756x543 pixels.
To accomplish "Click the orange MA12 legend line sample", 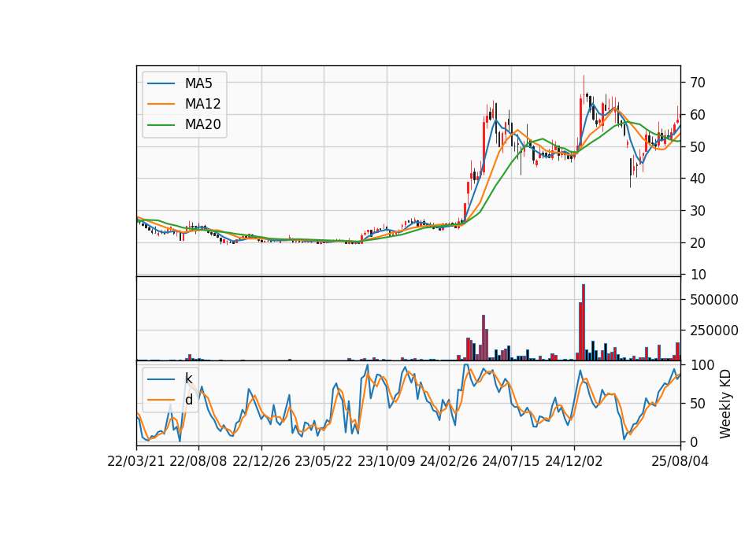I will tap(161, 104).
